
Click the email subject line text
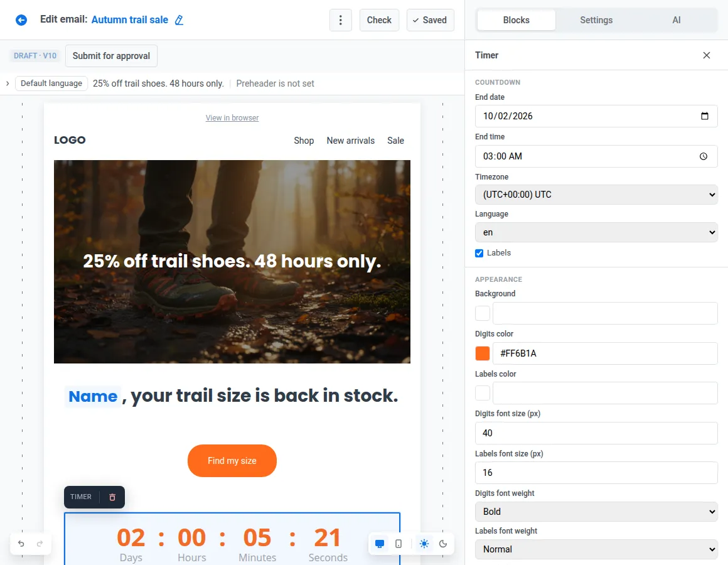(x=158, y=83)
